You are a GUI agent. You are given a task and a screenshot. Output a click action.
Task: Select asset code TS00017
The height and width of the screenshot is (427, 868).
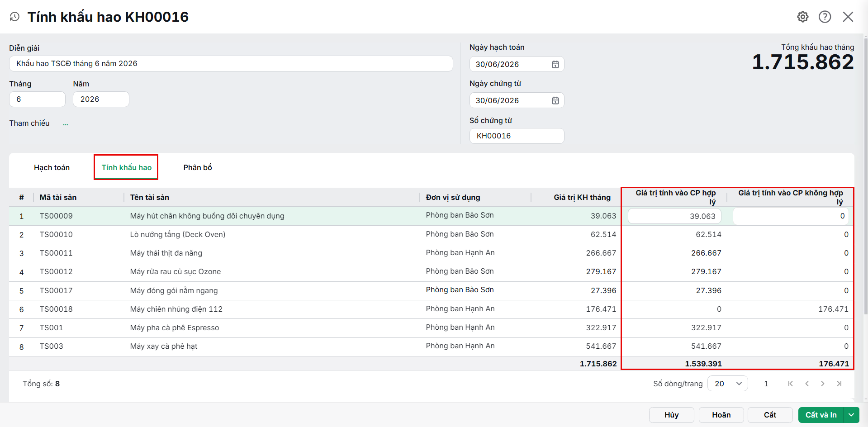[56, 291]
